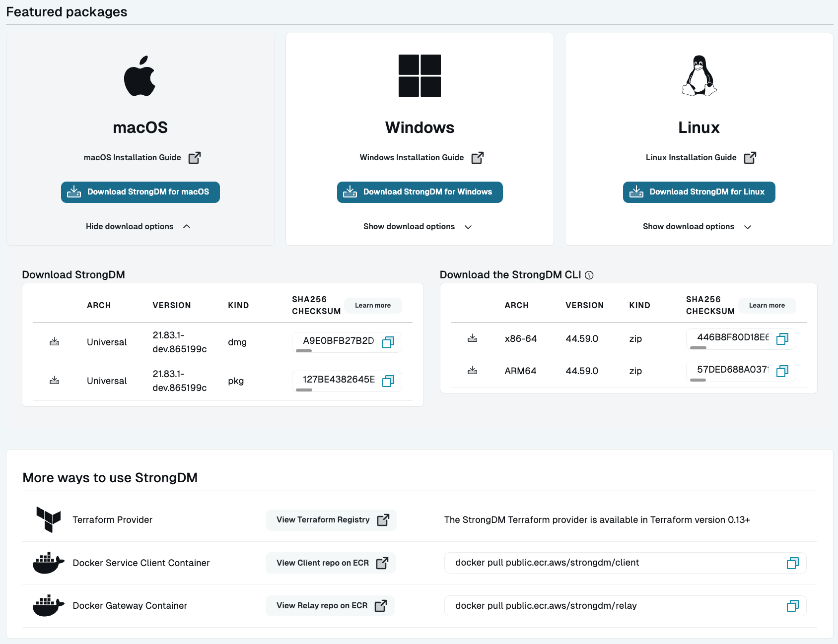The height and width of the screenshot is (644, 838).
Task: Click scrollbar under 127BE4382645 checksum
Action: pyautogui.click(x=304, y=390)
